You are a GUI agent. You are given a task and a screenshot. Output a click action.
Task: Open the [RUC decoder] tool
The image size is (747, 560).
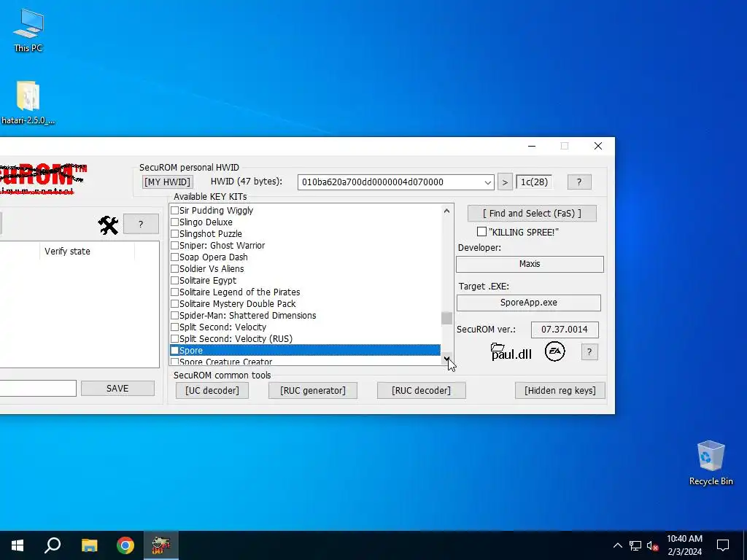421,391
